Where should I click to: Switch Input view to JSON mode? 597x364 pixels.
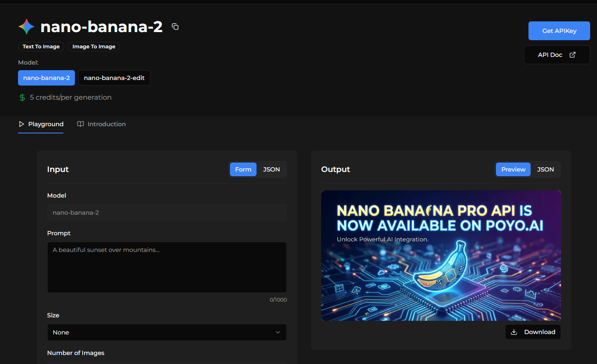(272, 169)
